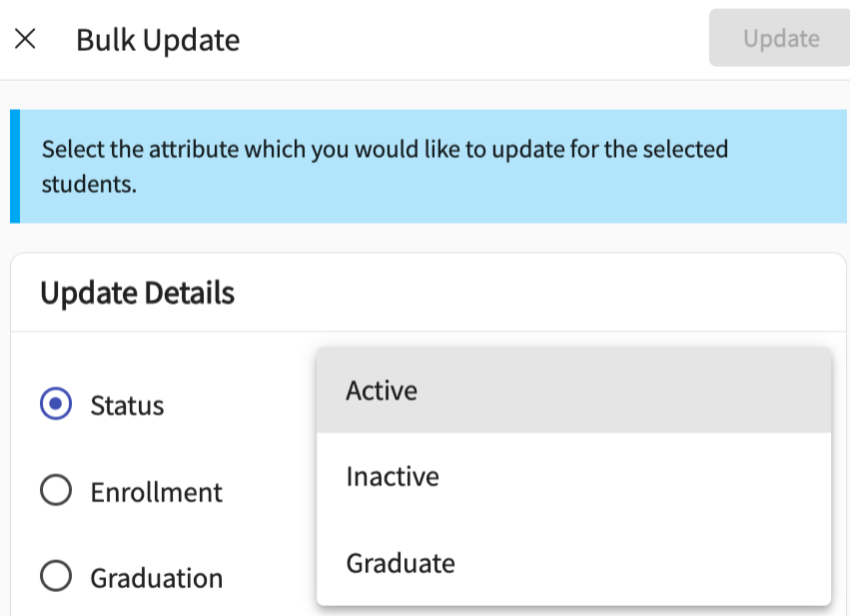Click the empty circle beside Graduation

(56, 577)
